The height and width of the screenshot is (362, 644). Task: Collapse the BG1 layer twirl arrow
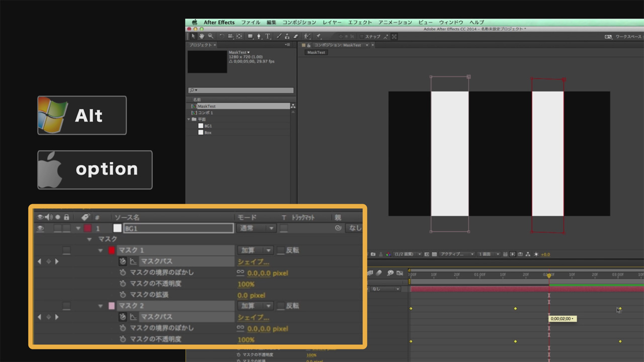[x=78, y=228]
